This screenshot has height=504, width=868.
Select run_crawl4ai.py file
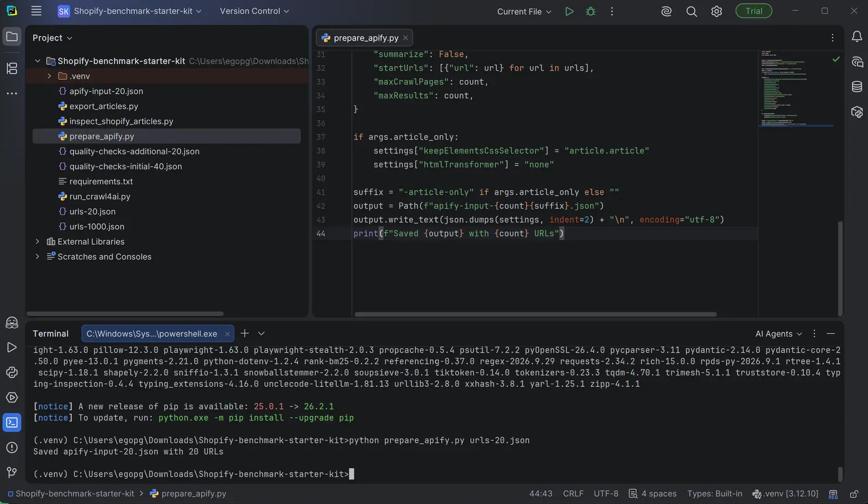100,196
